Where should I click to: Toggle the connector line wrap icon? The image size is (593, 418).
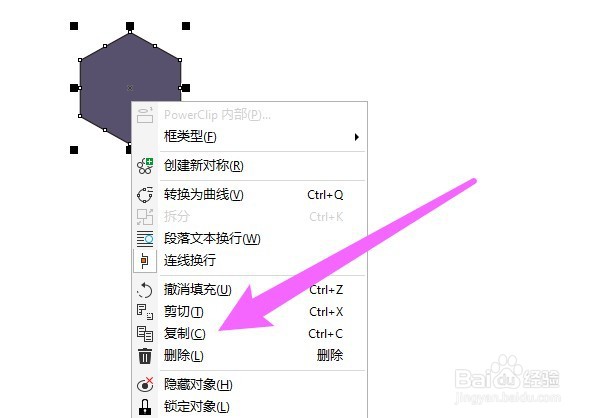coord(145,261)
